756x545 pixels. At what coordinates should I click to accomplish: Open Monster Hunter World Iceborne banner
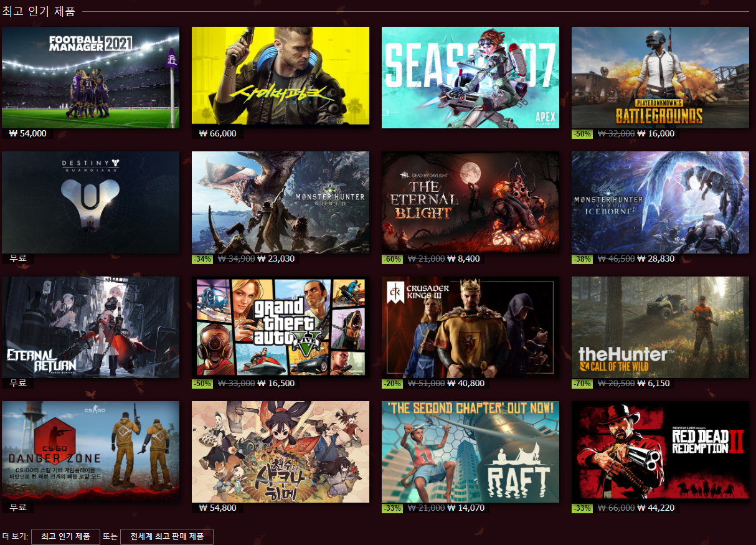(x=660, y=202)
